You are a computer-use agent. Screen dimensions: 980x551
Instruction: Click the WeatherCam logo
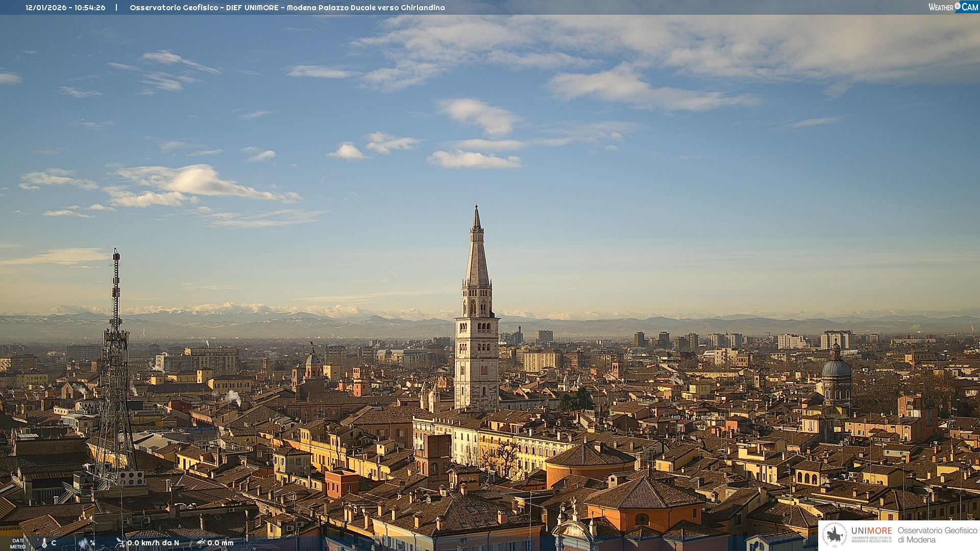click(953, 7)
